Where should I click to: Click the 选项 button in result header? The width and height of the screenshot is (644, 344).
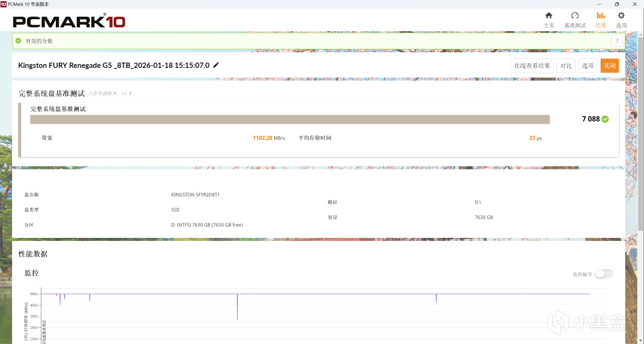588,66
